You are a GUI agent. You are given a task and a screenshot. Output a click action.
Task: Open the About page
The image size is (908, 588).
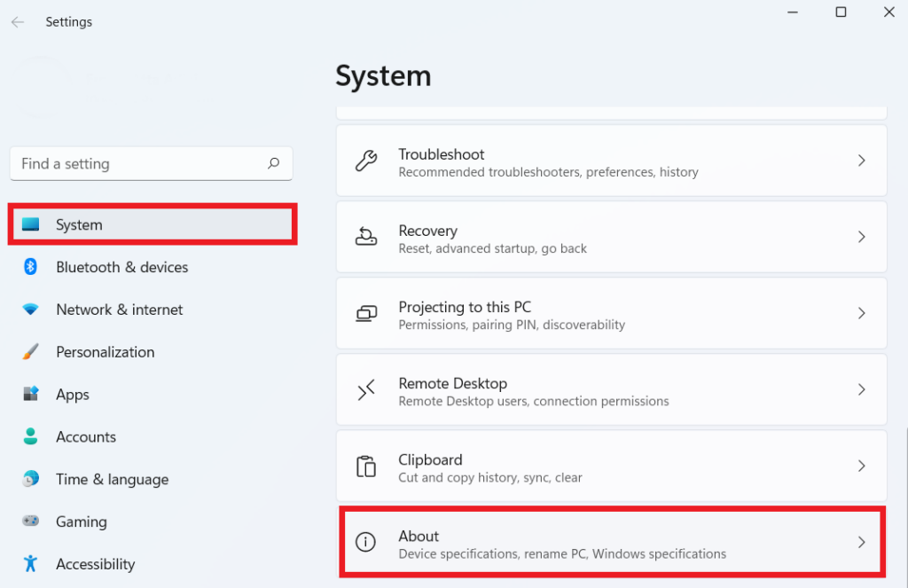[x=612, y=543]
